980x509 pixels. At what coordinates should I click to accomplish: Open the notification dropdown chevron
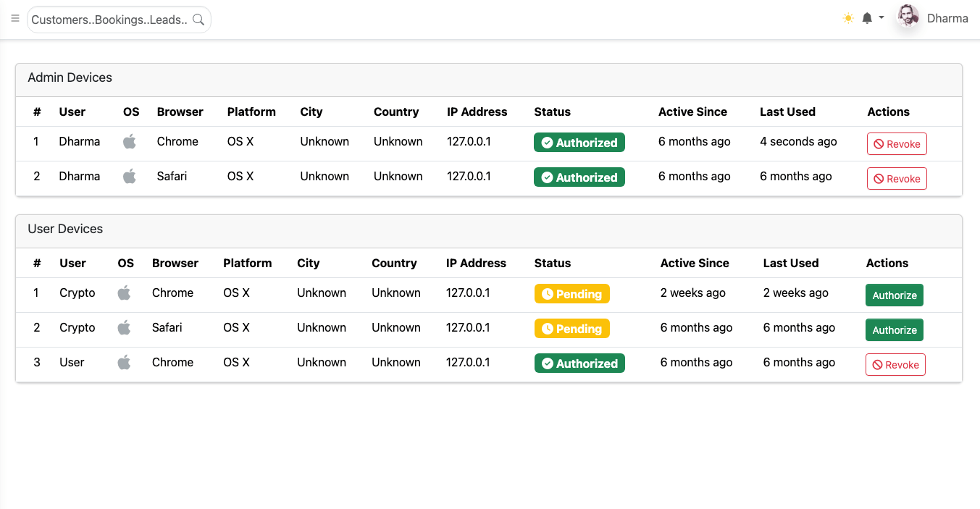(883, 18)
